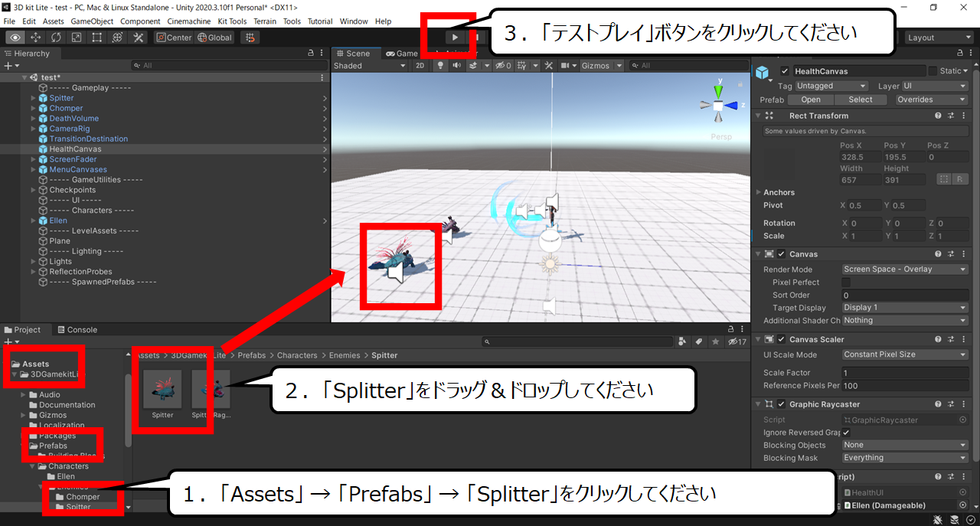Screen dimensions: 980x526
Task: Click the grid snap increment icon
Action: click(250, 38)
